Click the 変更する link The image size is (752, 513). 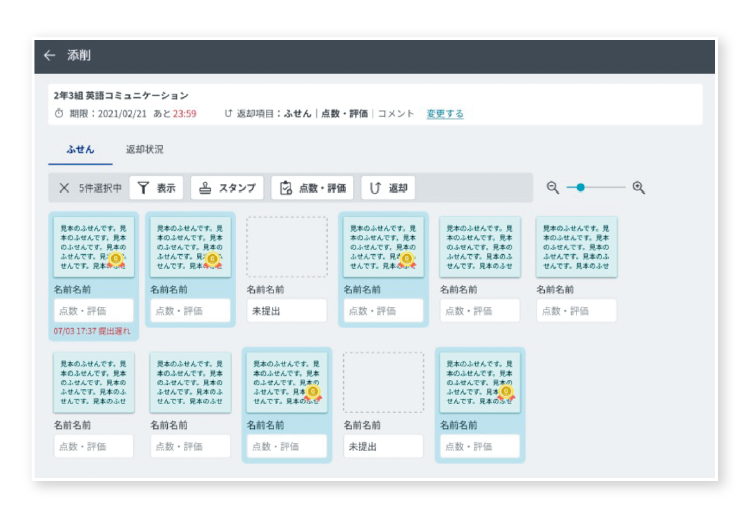(445, 114)
